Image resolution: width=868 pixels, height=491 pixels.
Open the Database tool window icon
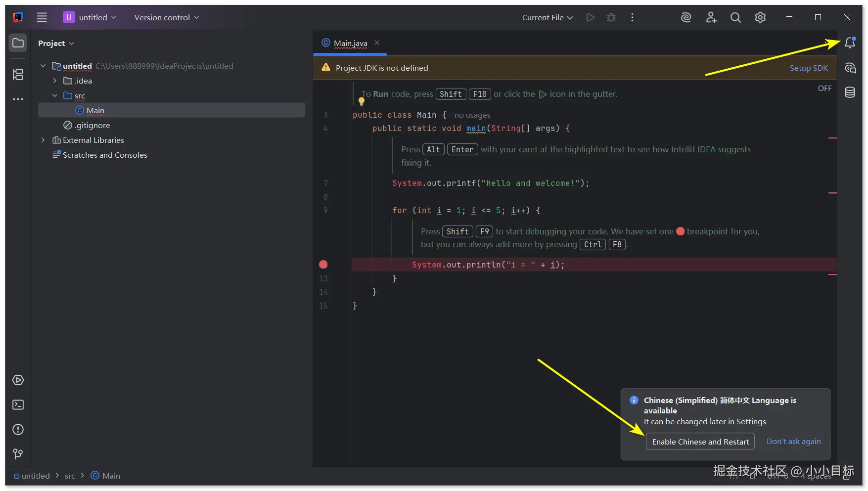click(850, 92)
